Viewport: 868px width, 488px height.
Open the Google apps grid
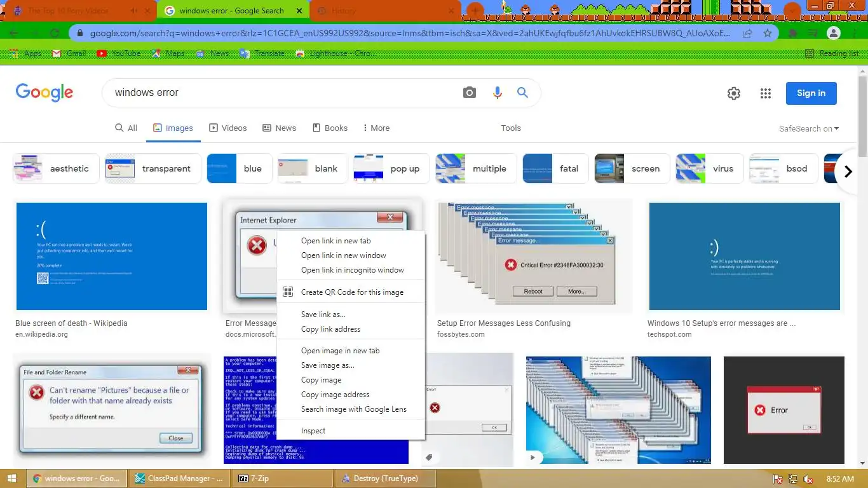pos(766,93)
